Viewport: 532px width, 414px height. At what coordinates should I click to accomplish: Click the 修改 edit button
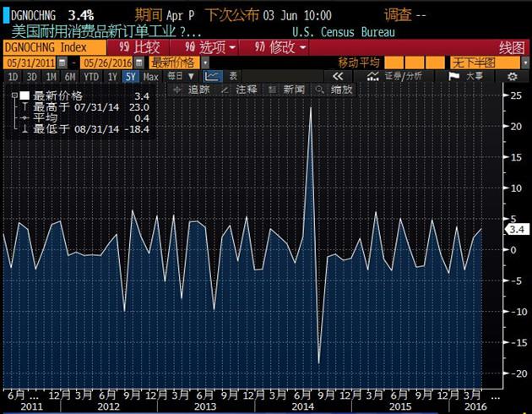(x=280, y=48)
